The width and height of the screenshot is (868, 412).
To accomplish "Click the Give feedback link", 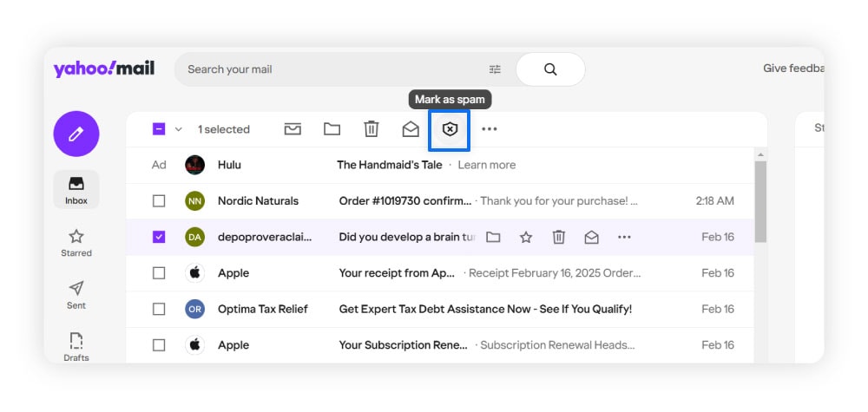I will click(x=793, y=68).
